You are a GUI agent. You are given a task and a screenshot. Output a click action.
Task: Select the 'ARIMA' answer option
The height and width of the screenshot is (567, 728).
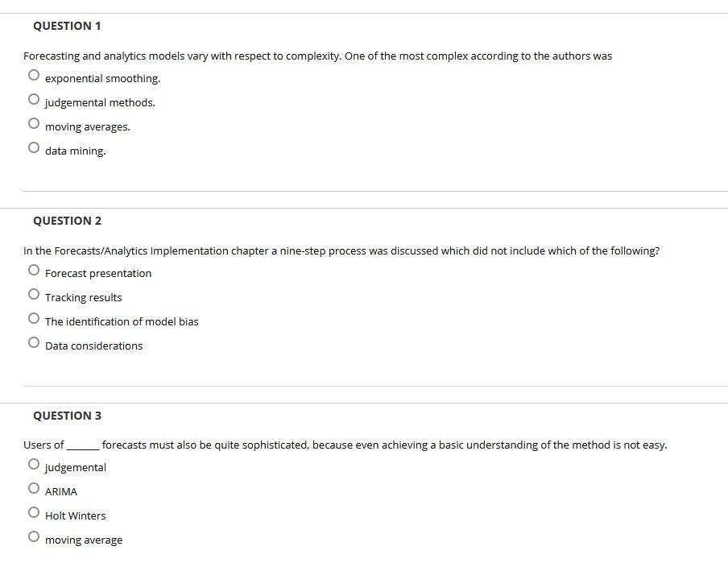(33, 487)
